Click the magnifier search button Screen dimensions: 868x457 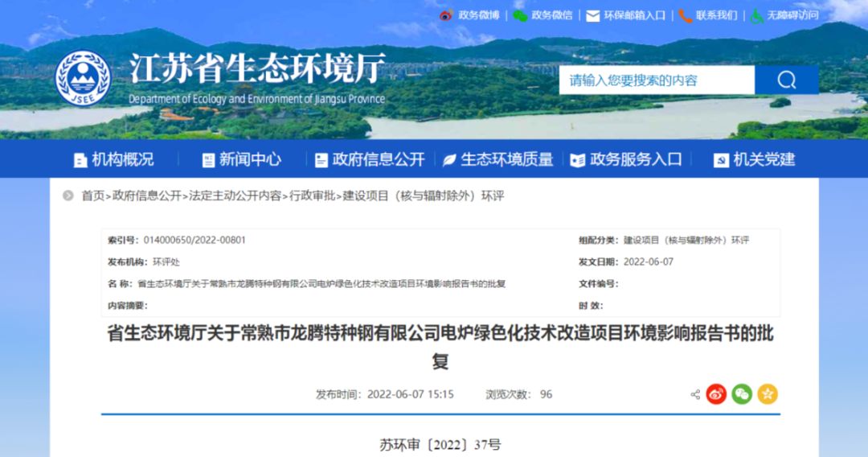[x=787, y=80]
